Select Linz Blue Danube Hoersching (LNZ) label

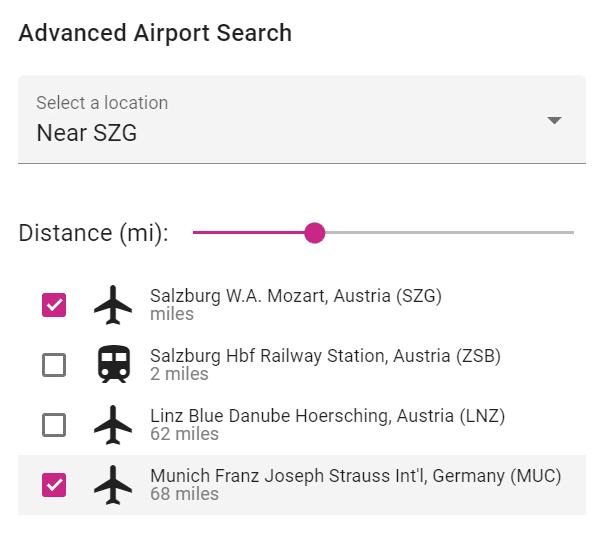coord(327,416)
